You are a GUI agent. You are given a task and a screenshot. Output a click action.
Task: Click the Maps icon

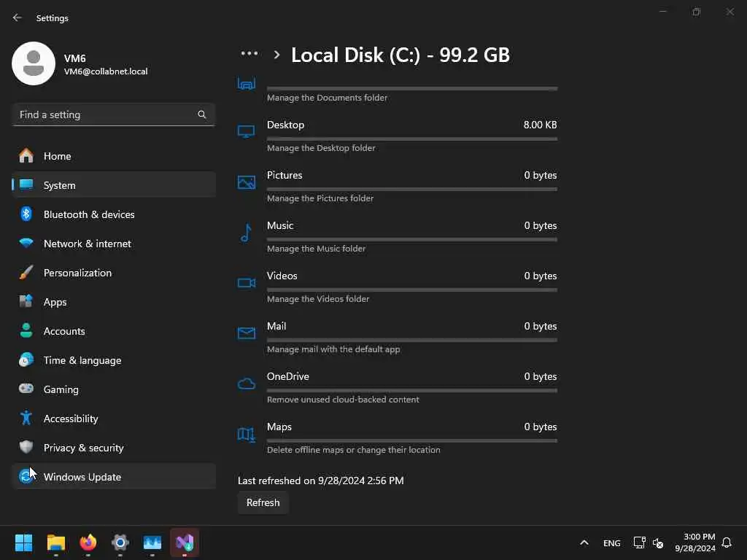[246, 434]
